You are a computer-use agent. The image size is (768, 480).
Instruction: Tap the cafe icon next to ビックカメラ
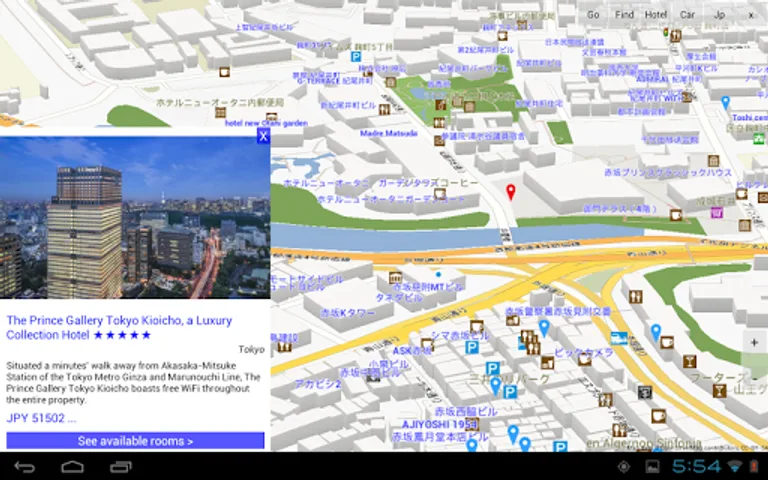click(x=584, y=360)
